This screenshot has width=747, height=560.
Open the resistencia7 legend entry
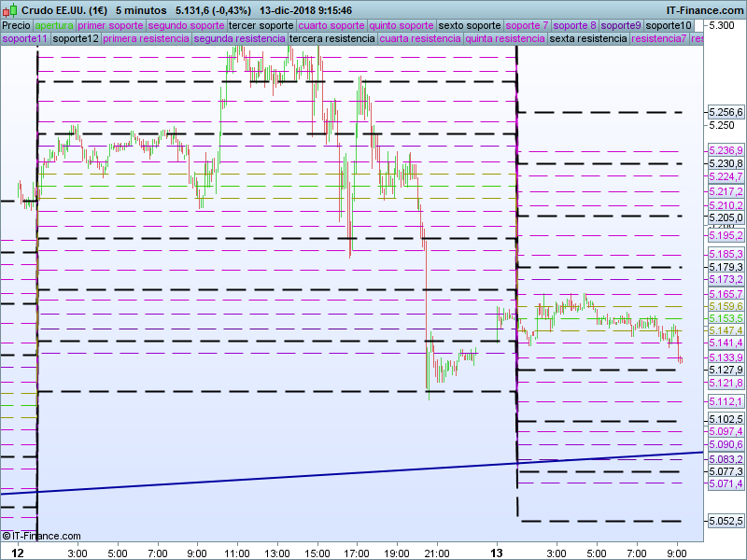click(x=659, y=38)
